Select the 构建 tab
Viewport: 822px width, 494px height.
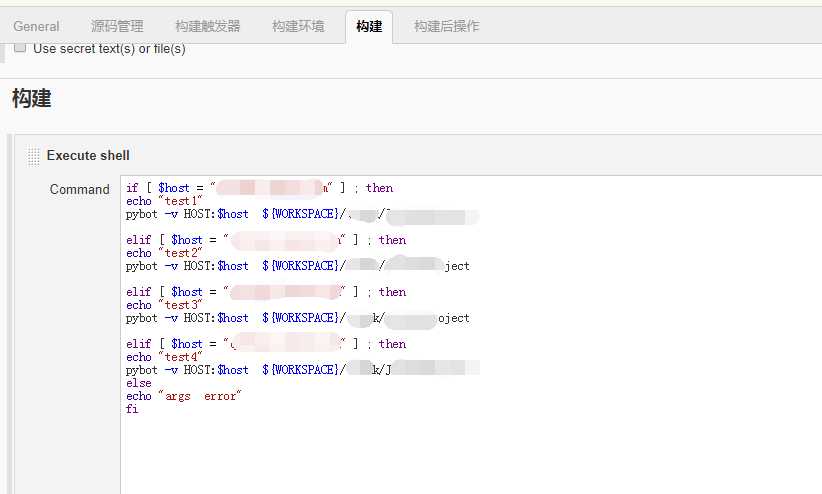369,26
